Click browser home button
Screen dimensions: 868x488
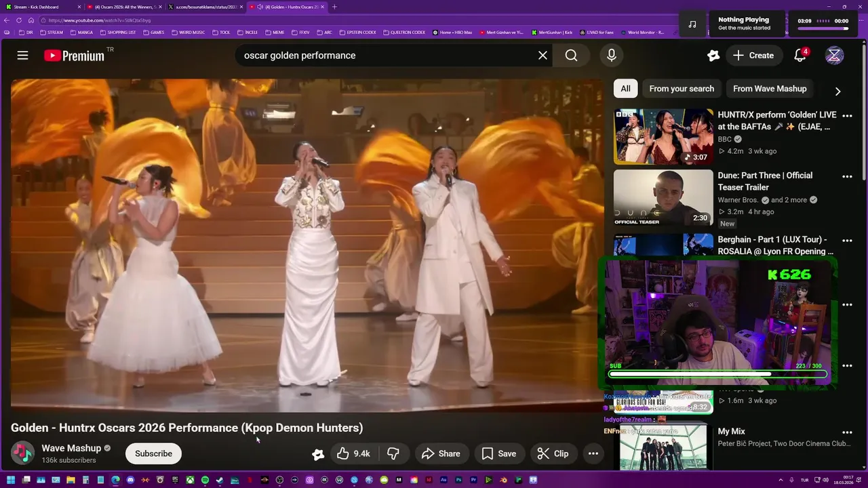coord(31,20)
